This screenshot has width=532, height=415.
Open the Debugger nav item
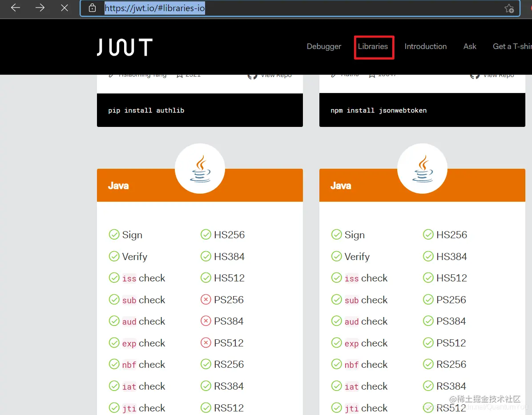coord(324,46)
